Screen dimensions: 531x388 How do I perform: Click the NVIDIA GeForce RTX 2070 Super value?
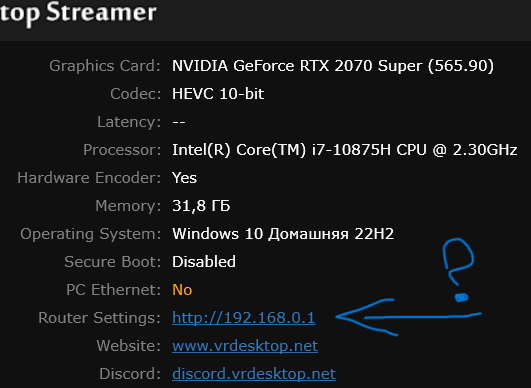pyautogui.click(x=333, y=66)
